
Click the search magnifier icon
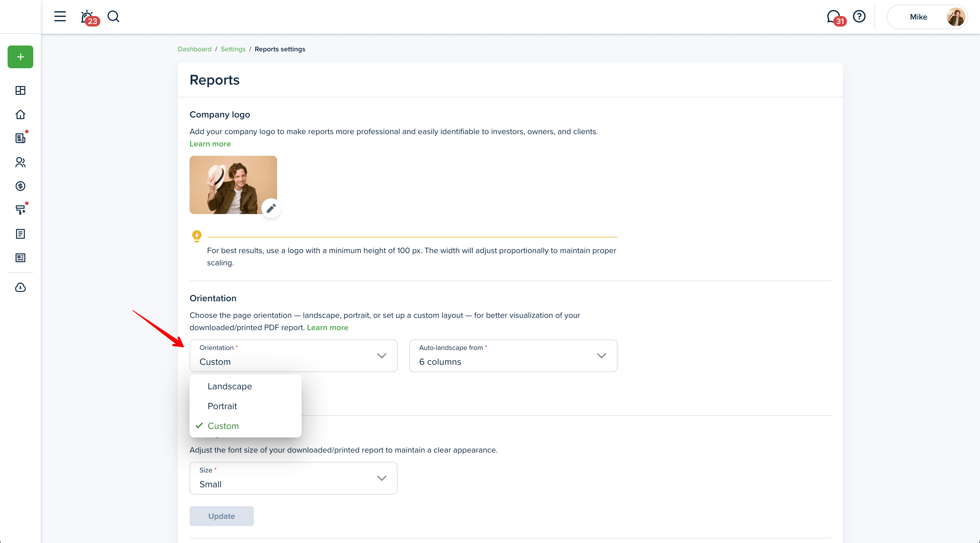[x=113, y=16]
